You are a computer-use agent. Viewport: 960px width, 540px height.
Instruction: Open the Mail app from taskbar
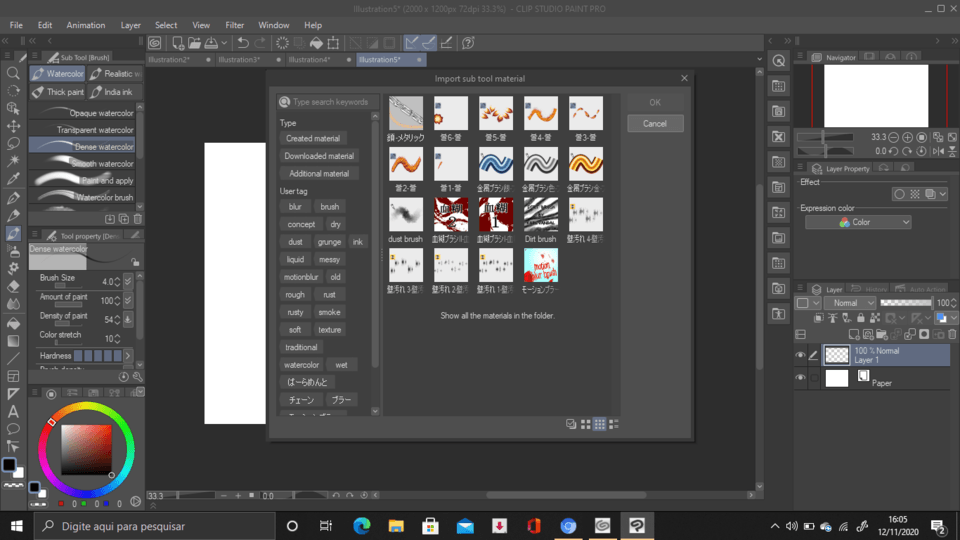tap(465, 526)
